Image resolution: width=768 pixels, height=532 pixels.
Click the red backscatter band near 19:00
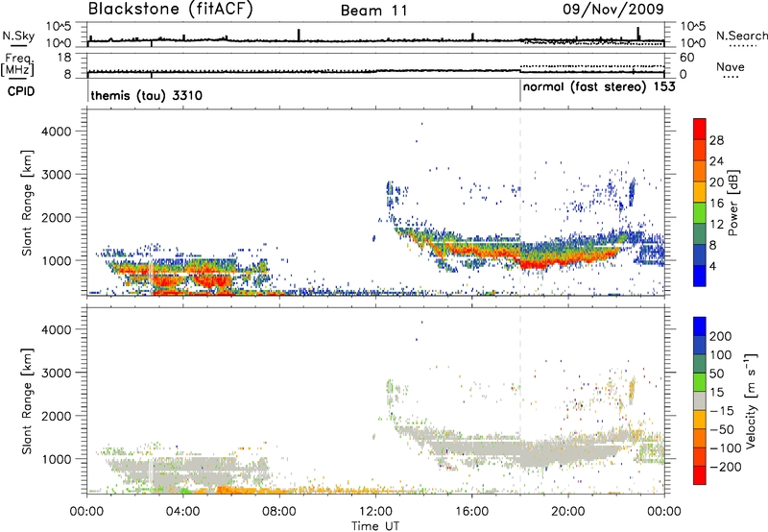(532, 263)
